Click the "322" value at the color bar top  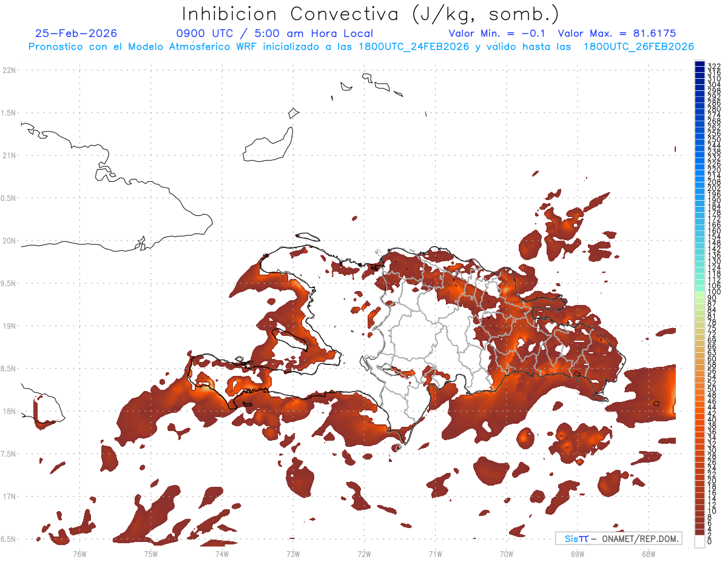pyautogui.click(x=713, y=65)
